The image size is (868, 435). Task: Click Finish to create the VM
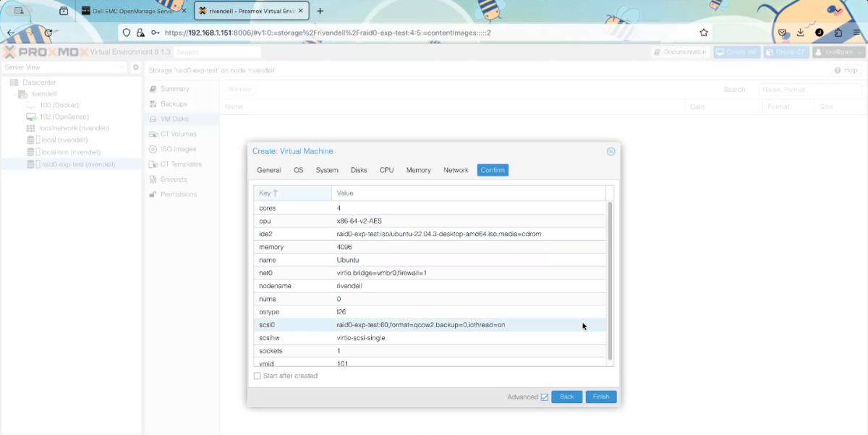pyautogui.click(x=600, y=397)
